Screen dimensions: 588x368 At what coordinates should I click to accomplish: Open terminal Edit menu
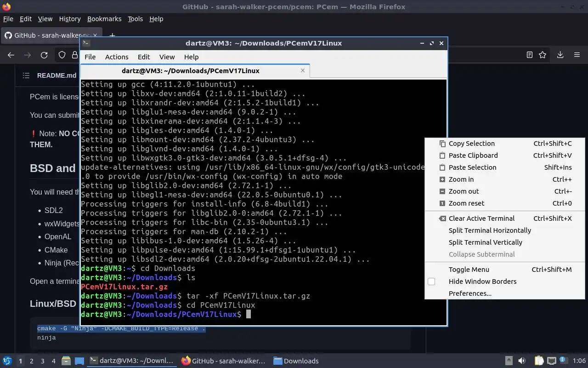[x=144, y=57]
